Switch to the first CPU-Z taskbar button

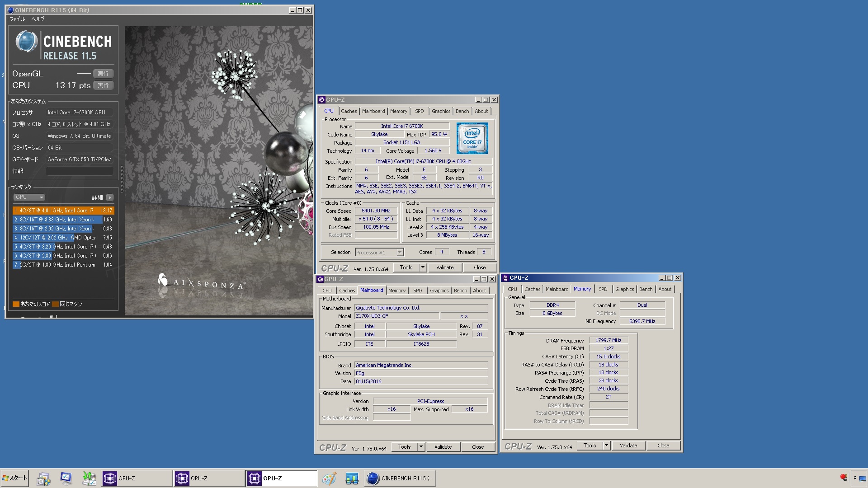pos(136,478)
